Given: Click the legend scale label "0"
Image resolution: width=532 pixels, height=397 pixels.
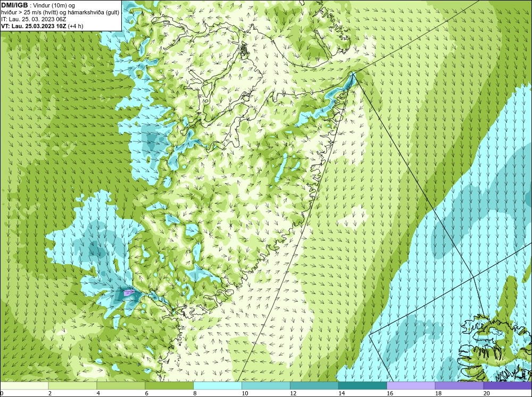Looking at the screenshot, I should pos(2,393).
